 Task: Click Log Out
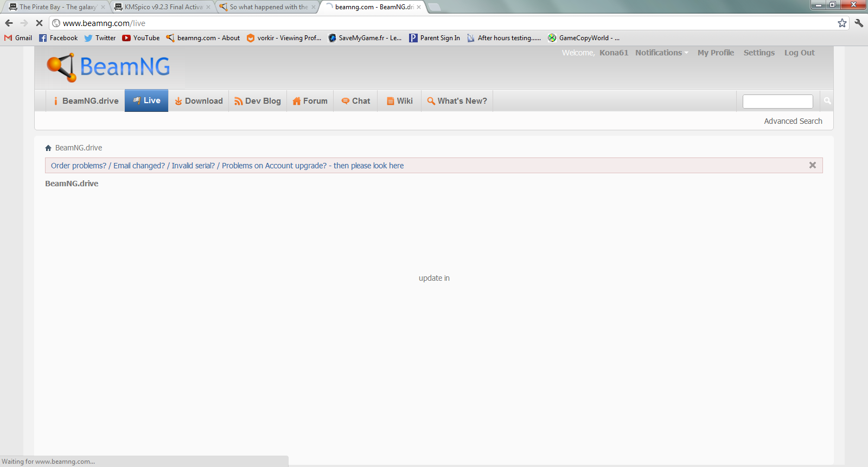pos(799,53)
